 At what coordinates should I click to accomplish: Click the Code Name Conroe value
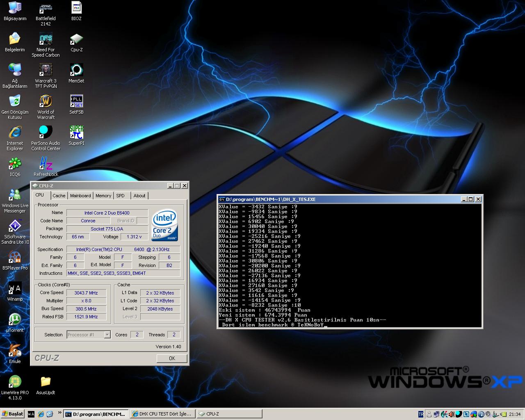click(88, 221)
